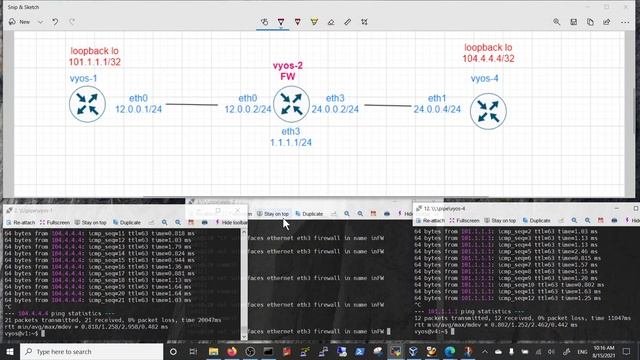Select the Ruler tool
The width and height of the screenshot is (640, 360).
[x=347, y=22]
